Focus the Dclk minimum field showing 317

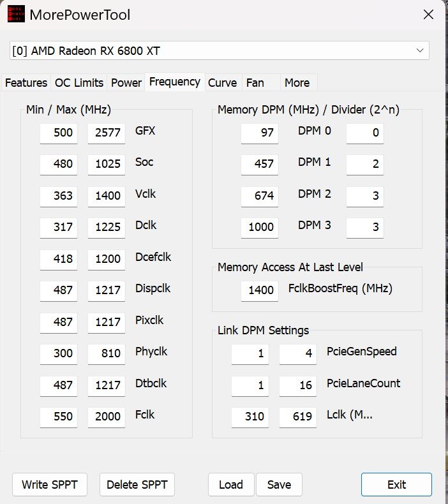pos(59,228)
